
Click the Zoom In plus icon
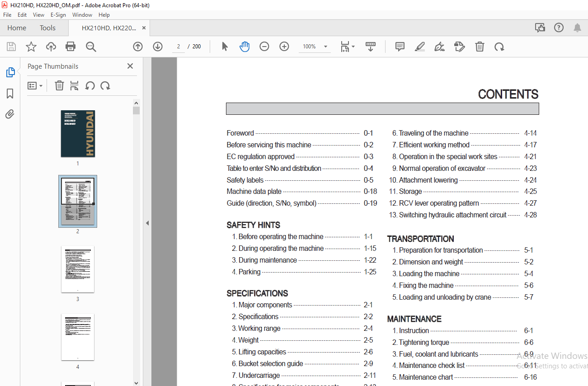(x=284, y=47)
